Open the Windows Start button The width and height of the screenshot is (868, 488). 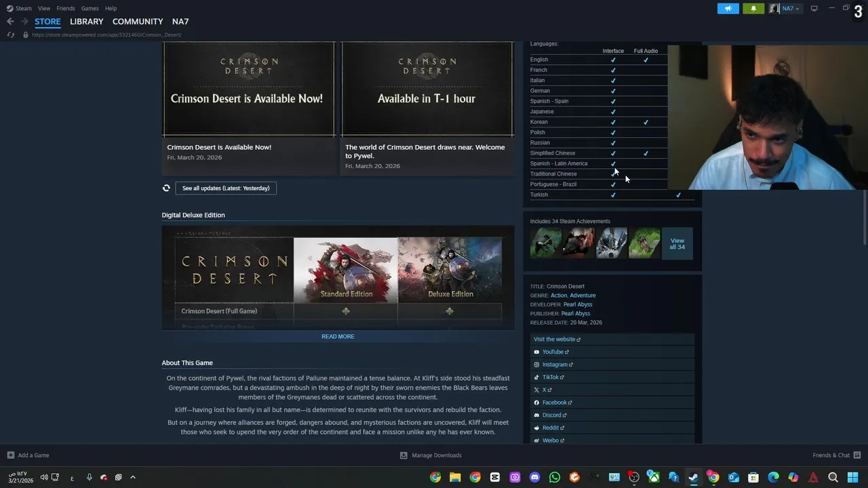click(x=852, y=477)
